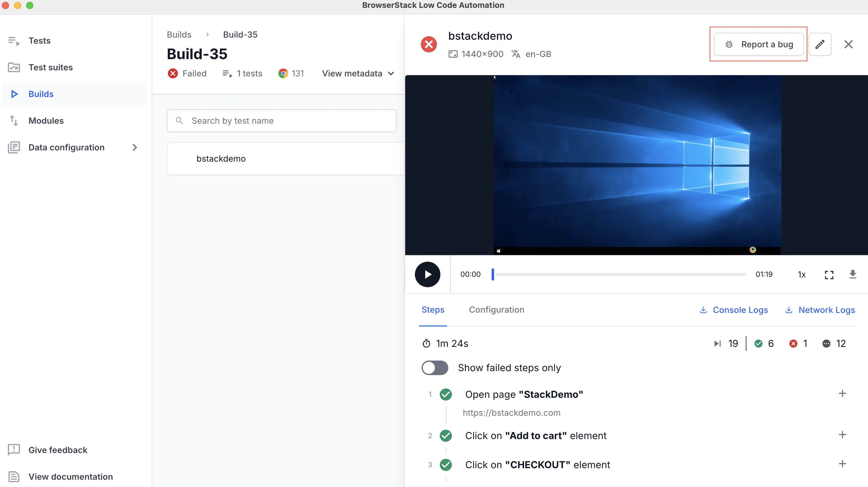This screenshot has width=868, height=487.
Task: Download Console Logs
Action: point(734,310)
